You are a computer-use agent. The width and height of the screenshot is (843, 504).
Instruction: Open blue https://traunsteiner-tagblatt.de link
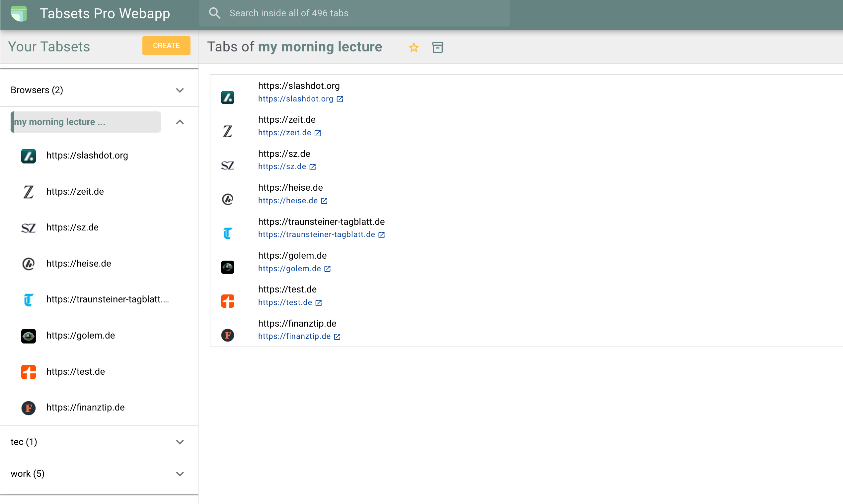coord(317,235)
